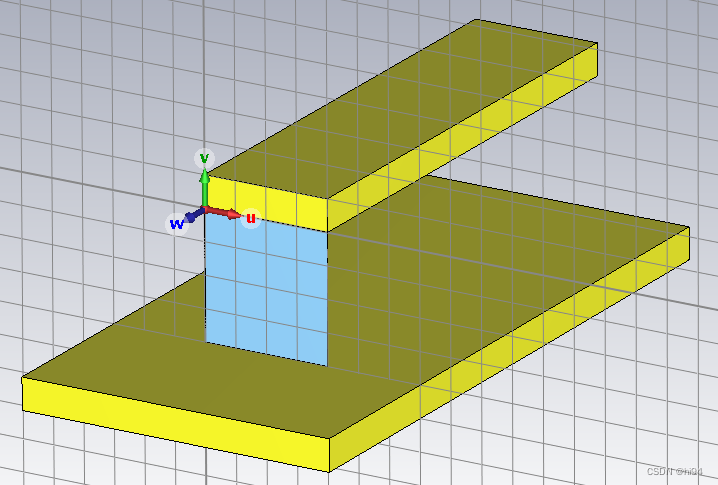This screenshot has width=718, height=485.
Task: Click the red u axis arrow
Action: 223,213
